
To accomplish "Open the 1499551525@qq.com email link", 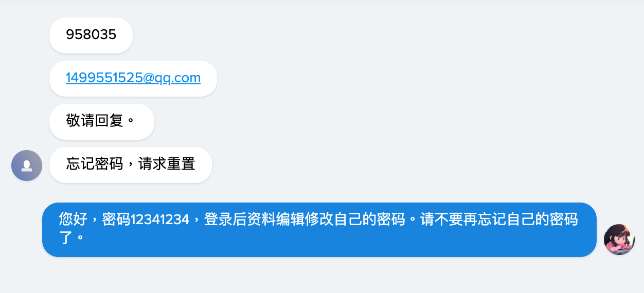I will 133,78.
